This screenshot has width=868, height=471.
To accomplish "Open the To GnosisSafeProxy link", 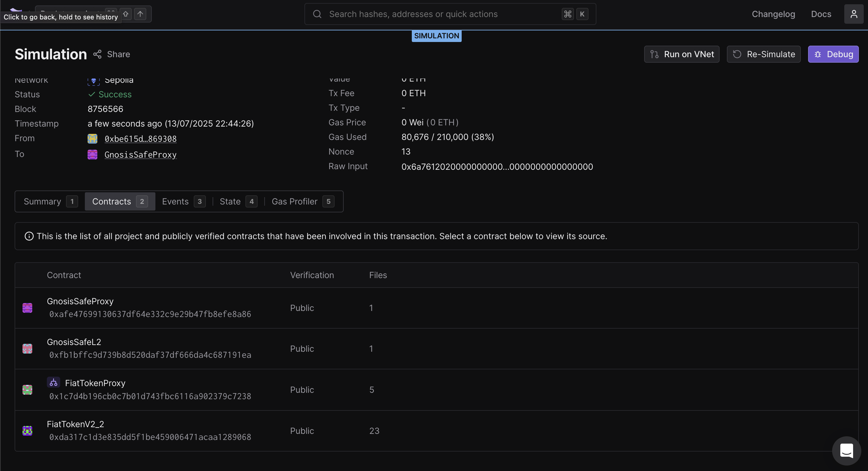I will (141, 155).
